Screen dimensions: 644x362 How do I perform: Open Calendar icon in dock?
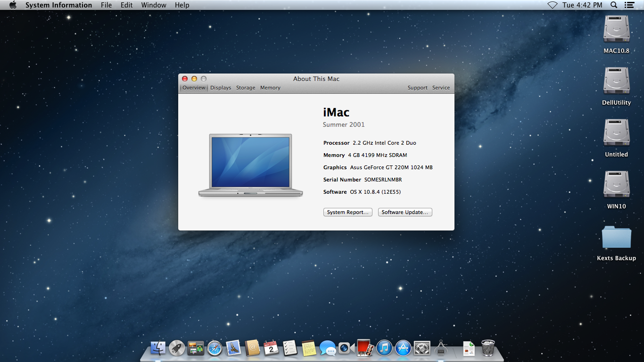[271, 348]
